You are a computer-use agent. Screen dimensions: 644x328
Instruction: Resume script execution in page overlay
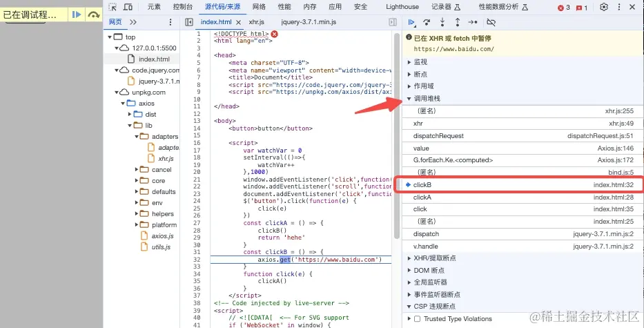[x=77, y=15]
